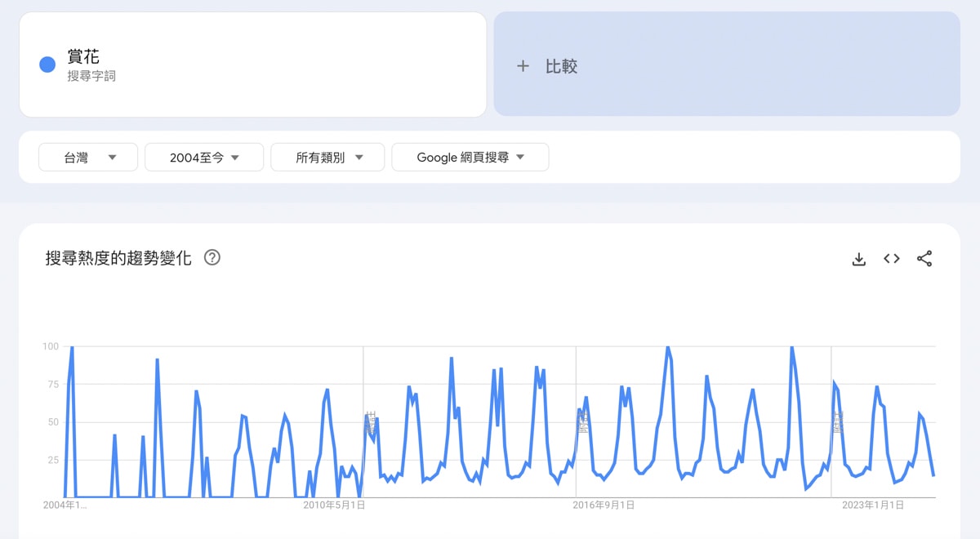Open the 所有類別 category dropdown

[x=327, y=158]
